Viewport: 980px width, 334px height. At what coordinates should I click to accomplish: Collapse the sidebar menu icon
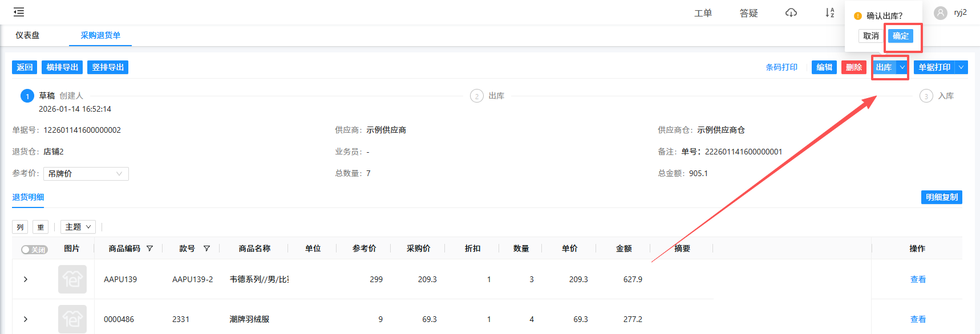click(19, 12)
